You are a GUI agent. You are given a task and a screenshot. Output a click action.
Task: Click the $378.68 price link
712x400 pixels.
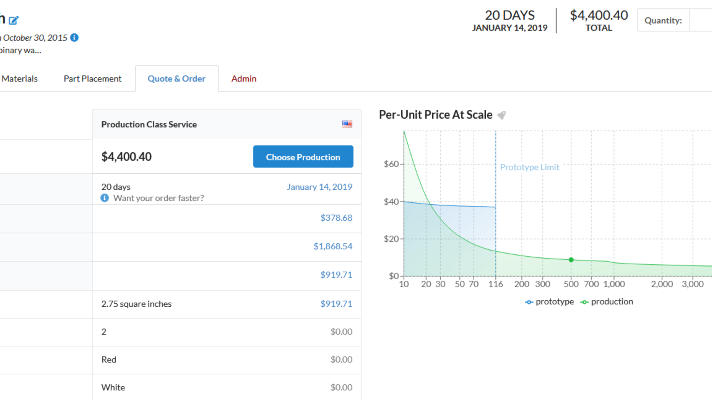coord(336,218)
